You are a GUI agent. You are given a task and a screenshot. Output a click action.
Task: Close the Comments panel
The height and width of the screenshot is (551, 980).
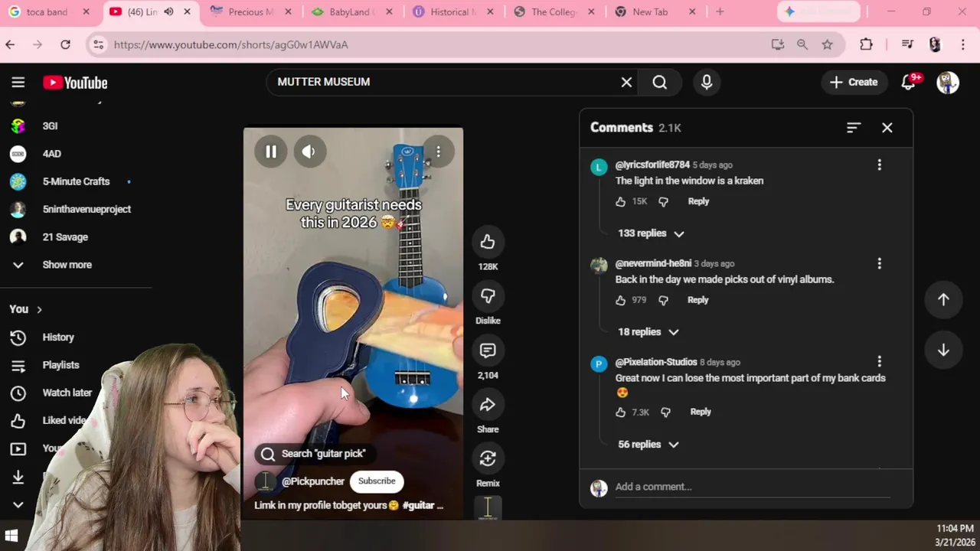tap(887, 128)
